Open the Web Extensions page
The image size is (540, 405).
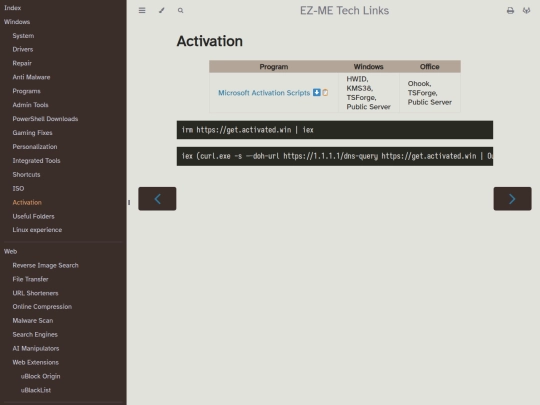(35, 362)
